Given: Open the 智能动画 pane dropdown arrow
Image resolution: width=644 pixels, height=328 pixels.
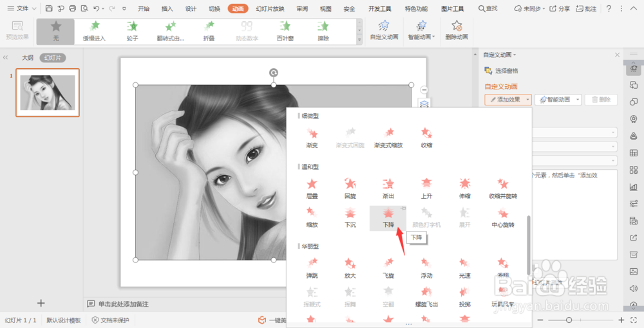Looking at the screenshot, I should click(578, 99).
